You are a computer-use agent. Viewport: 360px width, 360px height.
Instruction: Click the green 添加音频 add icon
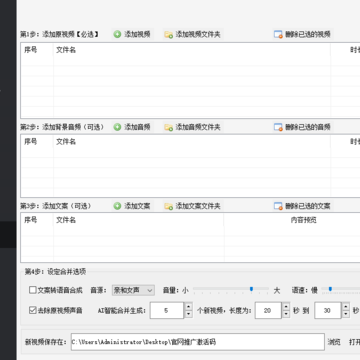pyautogui.click(x=117, y=127)
